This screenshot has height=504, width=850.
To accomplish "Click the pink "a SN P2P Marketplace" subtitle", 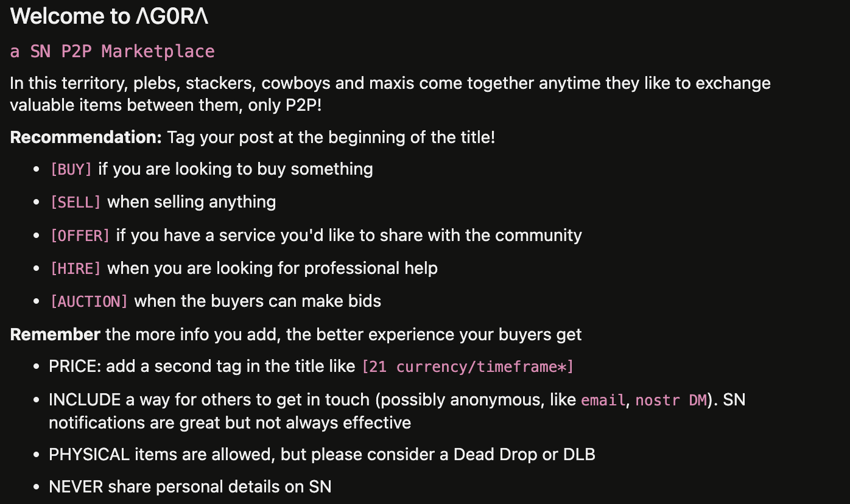I will (x=113, y=51).
